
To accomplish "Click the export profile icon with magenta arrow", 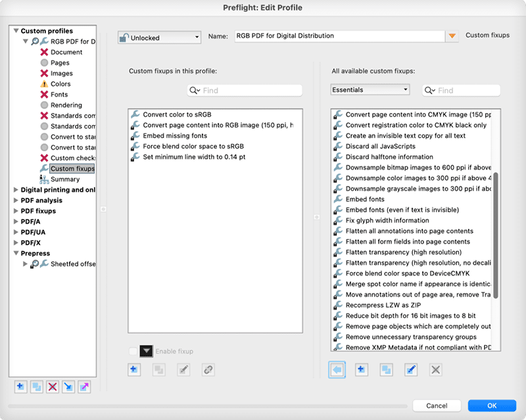I will pos(84,387).
